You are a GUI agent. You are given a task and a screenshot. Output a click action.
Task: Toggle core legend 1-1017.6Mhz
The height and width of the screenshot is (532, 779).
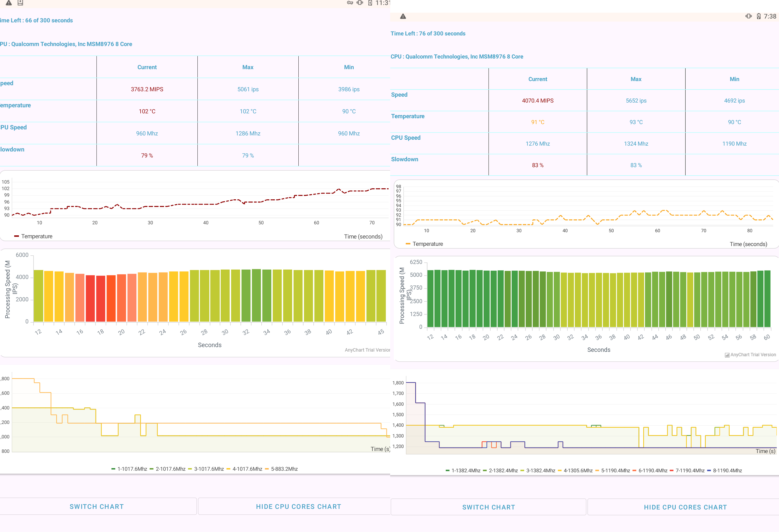129,469
